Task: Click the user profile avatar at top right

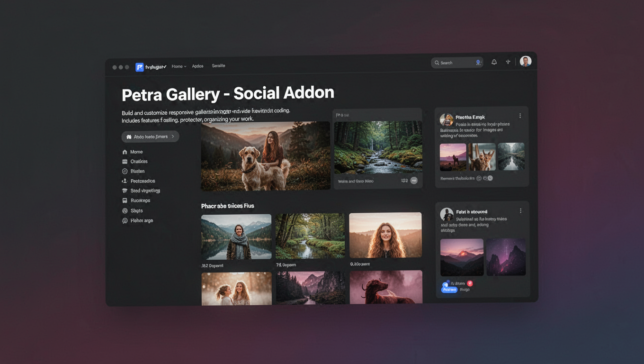Action: [x=525, y=61]
